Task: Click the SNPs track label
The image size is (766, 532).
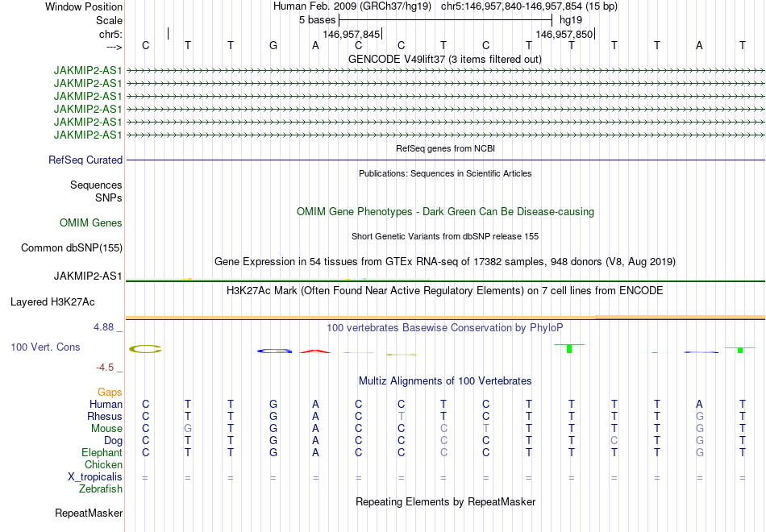Action: click(x=109, y=197)
